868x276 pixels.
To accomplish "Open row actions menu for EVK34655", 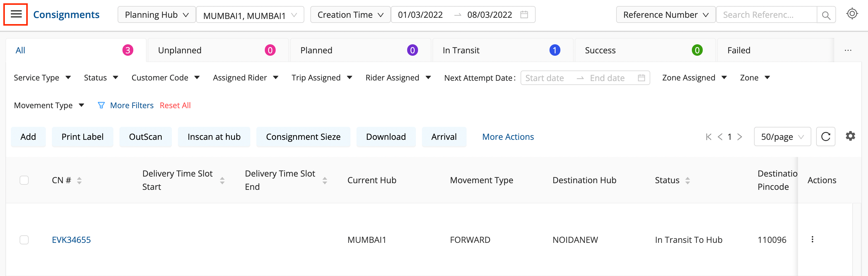I will tap(813, 239).
